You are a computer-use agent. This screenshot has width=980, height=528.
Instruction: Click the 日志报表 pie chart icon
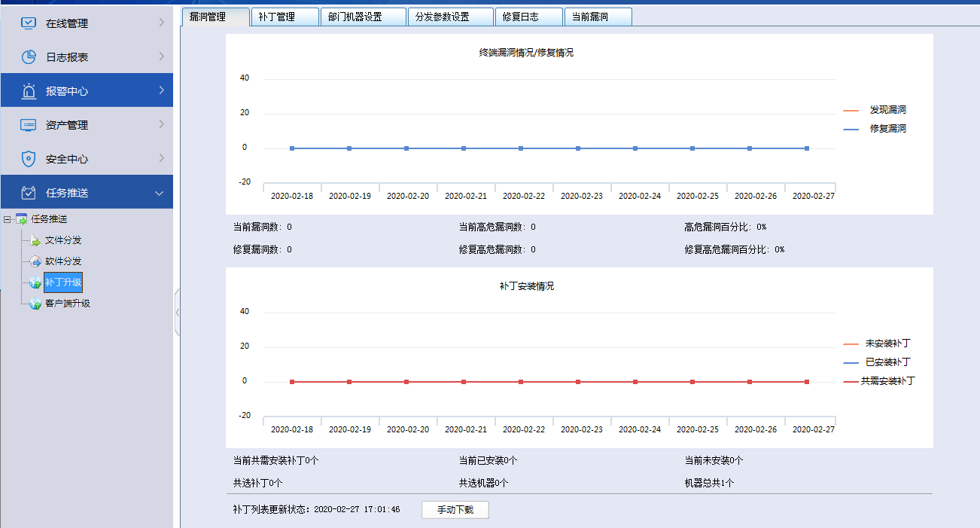pyautogui.click(x=29, y=57)
